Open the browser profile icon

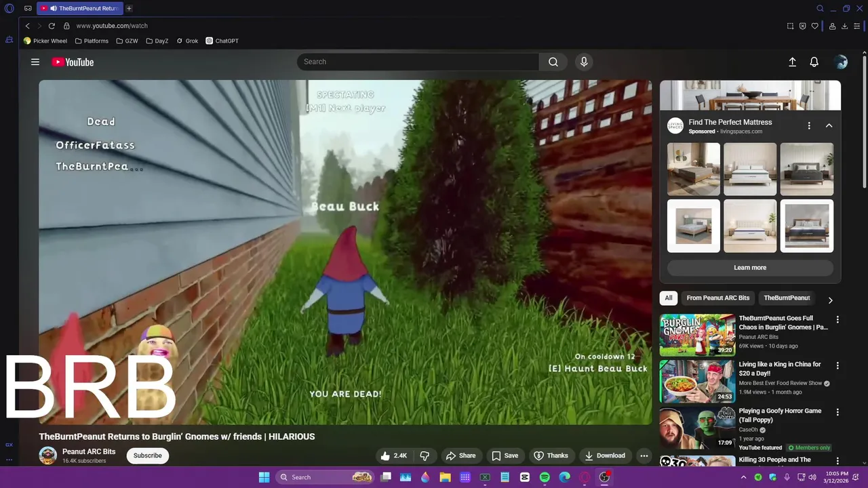point(832,26)
